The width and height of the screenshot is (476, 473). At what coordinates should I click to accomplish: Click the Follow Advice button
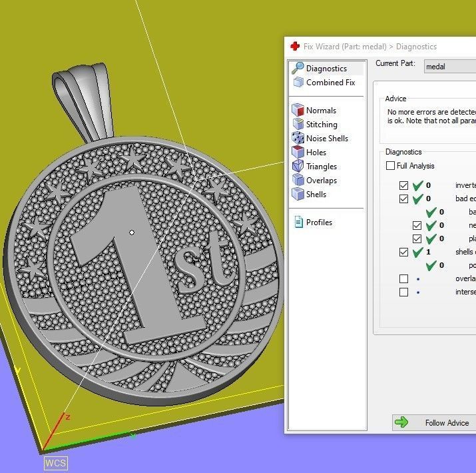click(x=434, y=422)
